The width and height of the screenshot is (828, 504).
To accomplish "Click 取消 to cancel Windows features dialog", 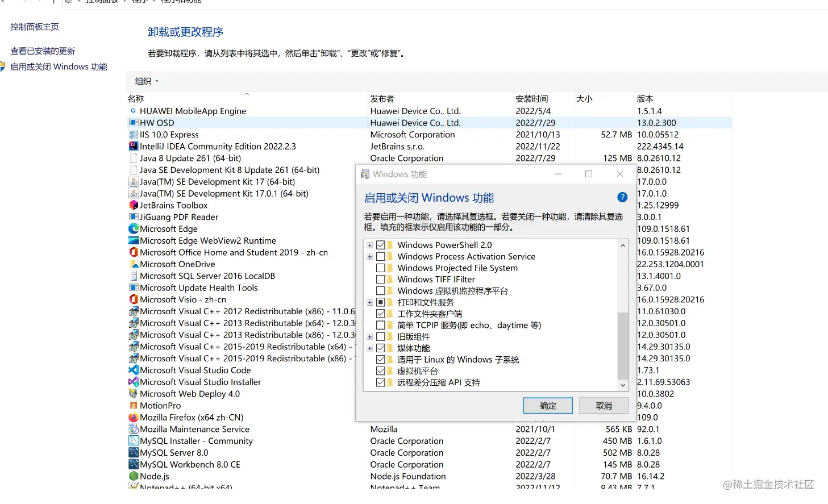I will click(604, 406).
